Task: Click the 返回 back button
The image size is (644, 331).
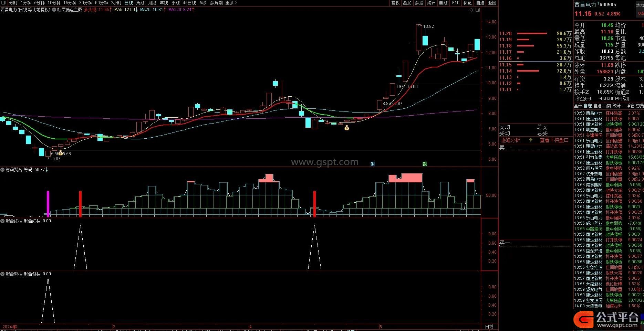Action: pyautogui.click(x=492, y=3)
